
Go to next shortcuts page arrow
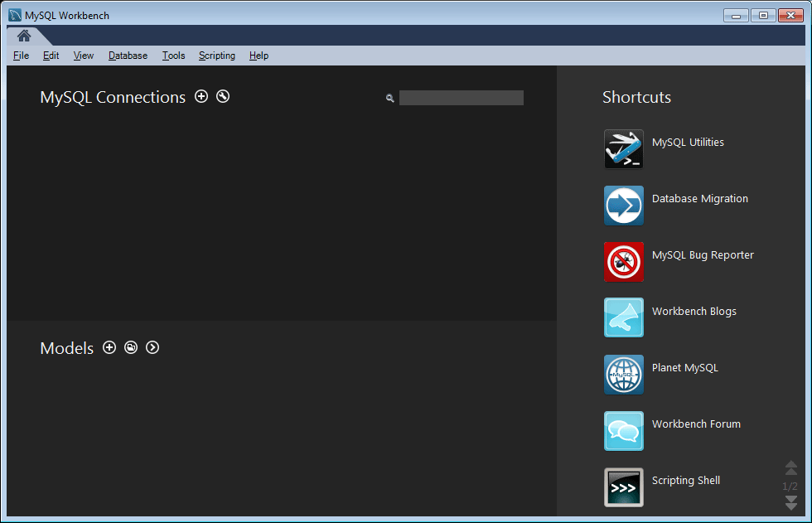pyautogui.click(x=790, y=502)
